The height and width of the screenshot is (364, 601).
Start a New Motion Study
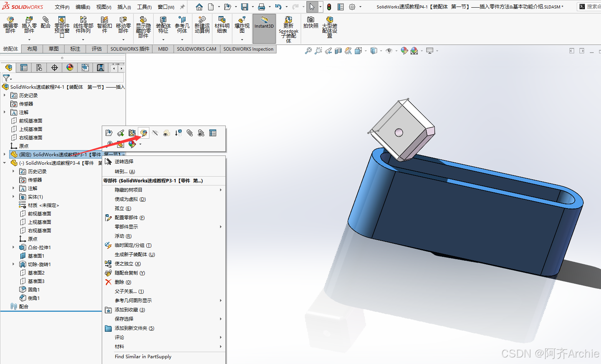pos(202,25)
